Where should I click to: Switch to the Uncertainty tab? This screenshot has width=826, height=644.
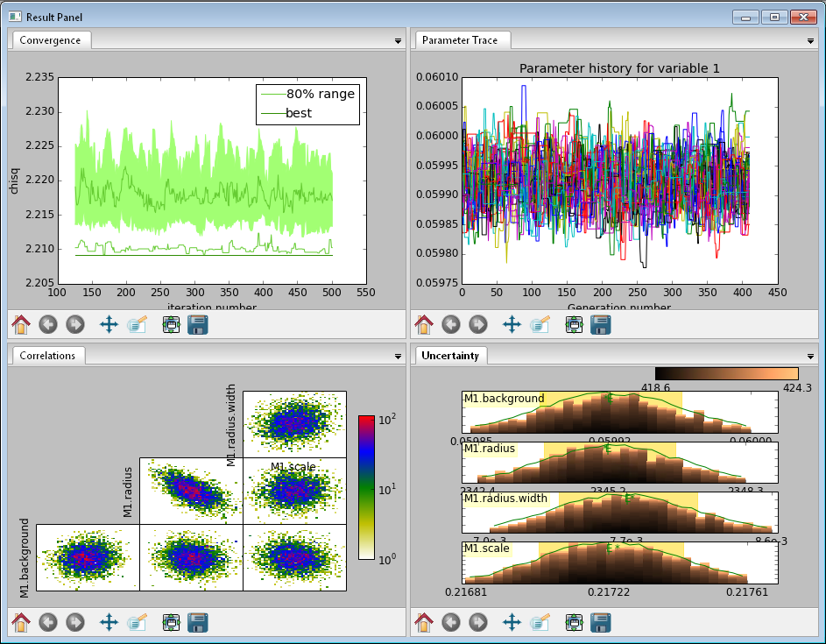point(449,356)
